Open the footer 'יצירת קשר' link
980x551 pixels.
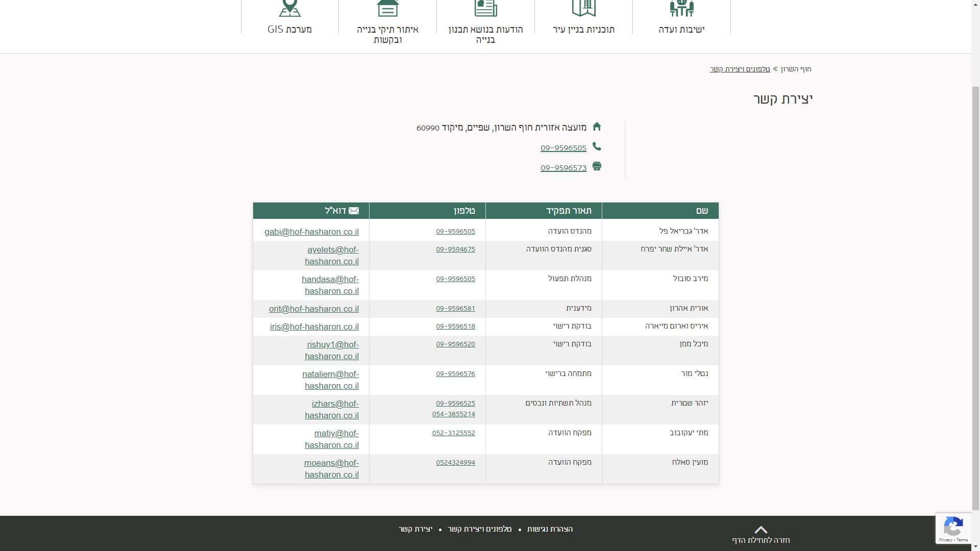415,529
